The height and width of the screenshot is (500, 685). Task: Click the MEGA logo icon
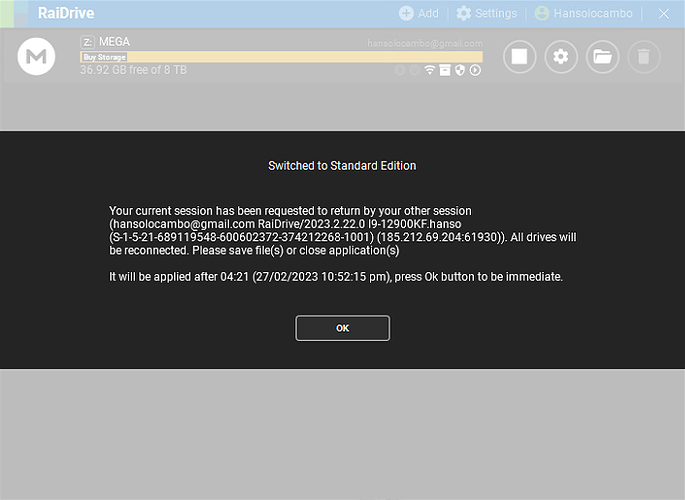(x=36, y=57)
